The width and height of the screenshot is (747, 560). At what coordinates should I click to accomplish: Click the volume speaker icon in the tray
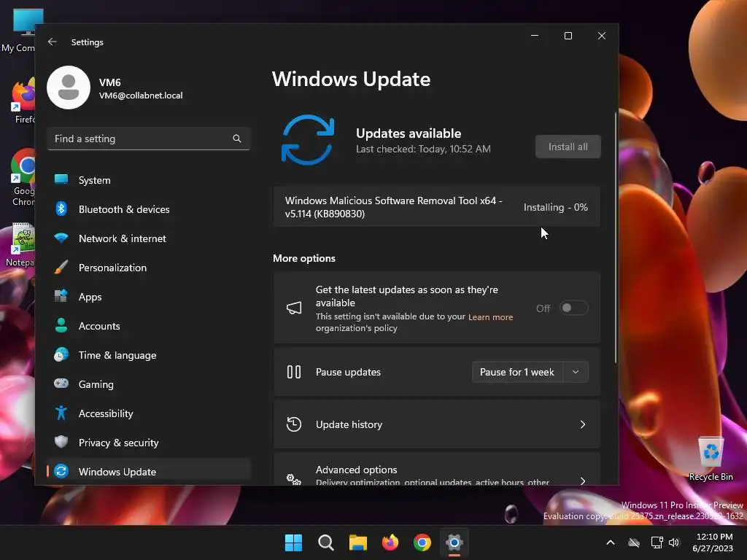(673, 542)
